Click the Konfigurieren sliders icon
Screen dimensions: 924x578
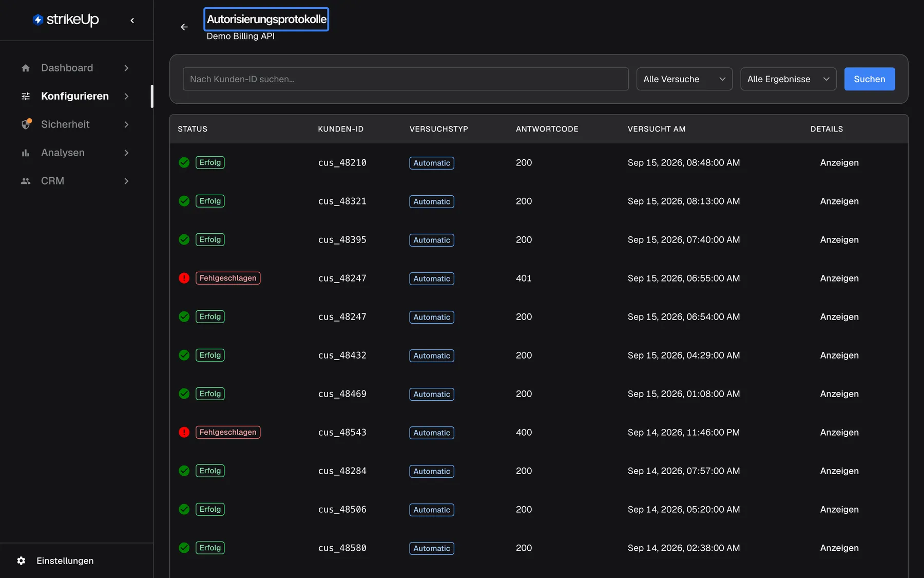26,96
